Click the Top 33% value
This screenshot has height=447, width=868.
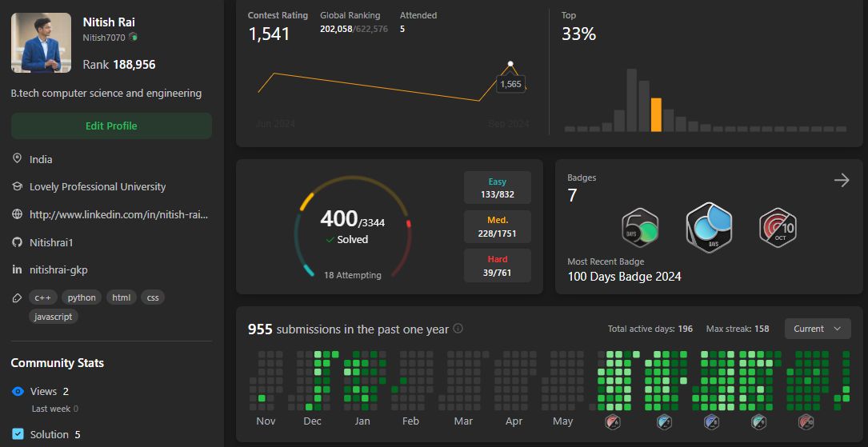click(578, 34)
